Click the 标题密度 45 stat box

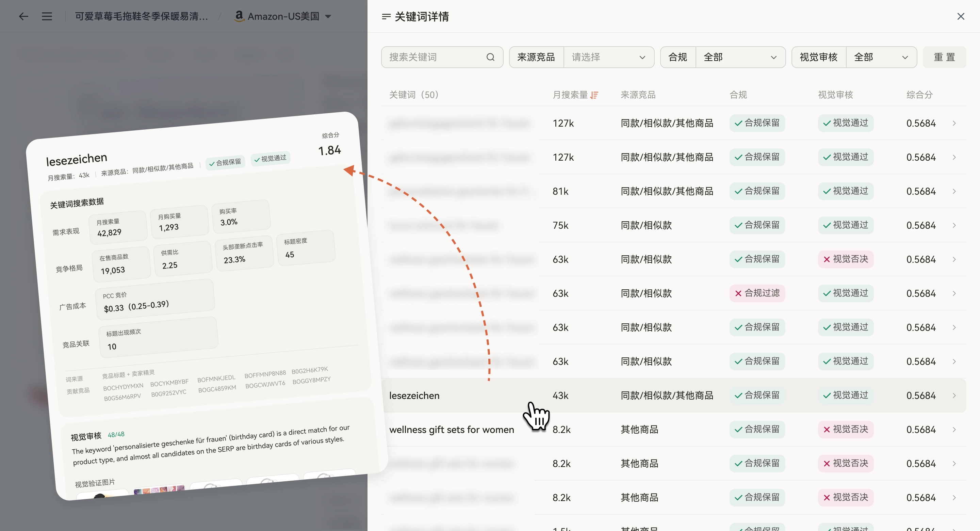306,248
